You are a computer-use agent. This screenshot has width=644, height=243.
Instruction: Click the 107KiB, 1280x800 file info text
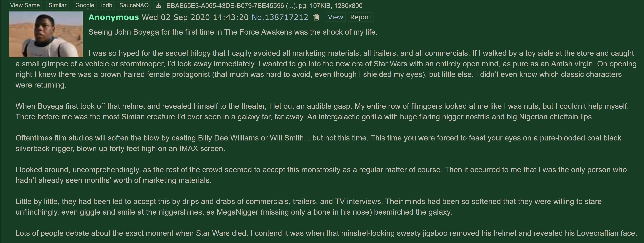pyautogui.click(x=336, y=5)
